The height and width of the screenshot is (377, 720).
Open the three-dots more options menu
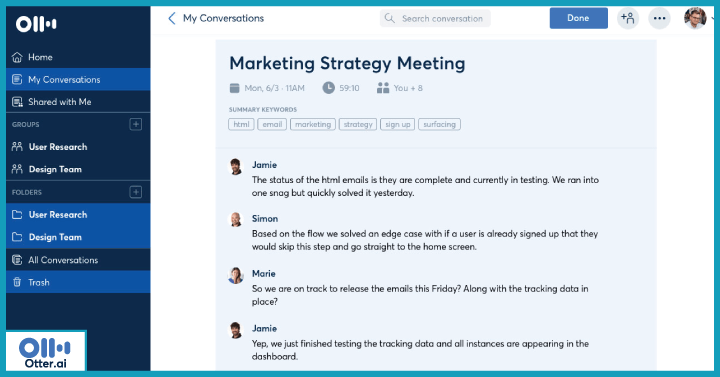click(659, 18)
